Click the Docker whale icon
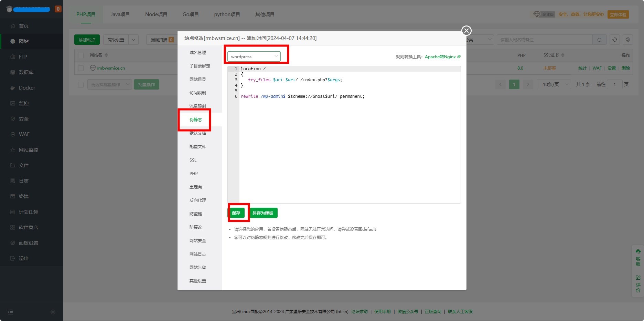 (13, 88)
